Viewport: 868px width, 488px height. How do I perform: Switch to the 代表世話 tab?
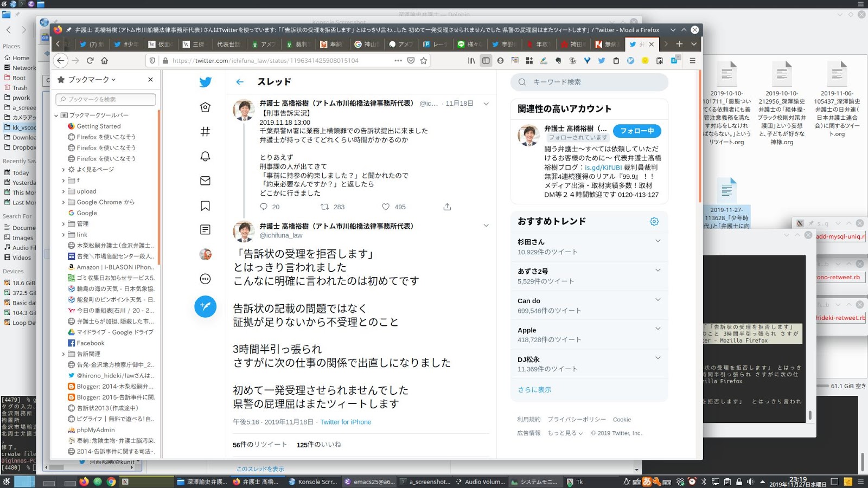[x=229, y=44]
